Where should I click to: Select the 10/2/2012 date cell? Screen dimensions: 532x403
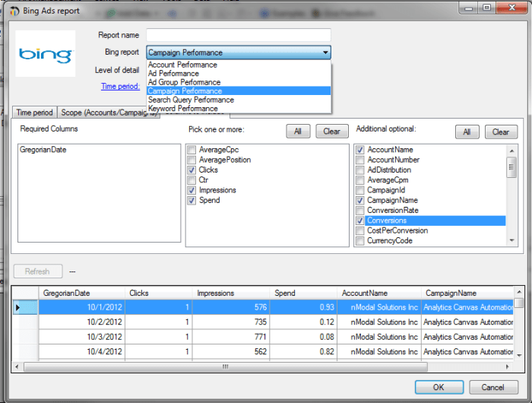tap(82, 322)
